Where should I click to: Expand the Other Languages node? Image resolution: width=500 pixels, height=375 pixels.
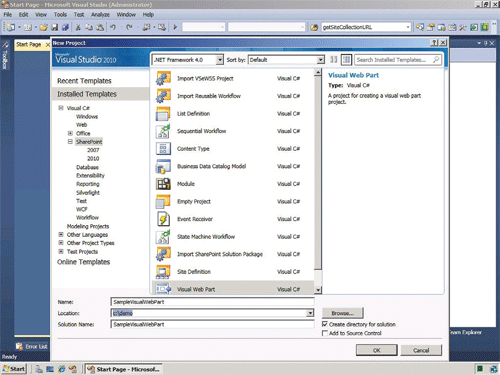click(61, 234)
